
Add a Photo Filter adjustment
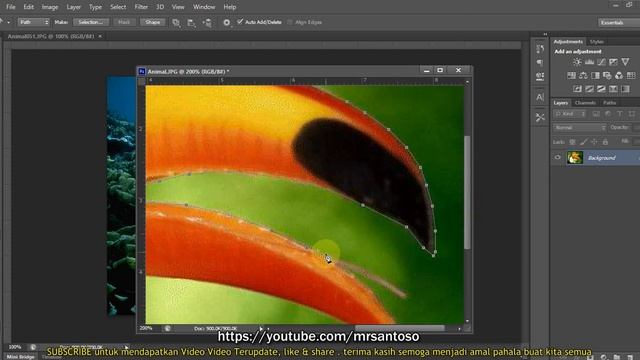[x=607, y=76]
